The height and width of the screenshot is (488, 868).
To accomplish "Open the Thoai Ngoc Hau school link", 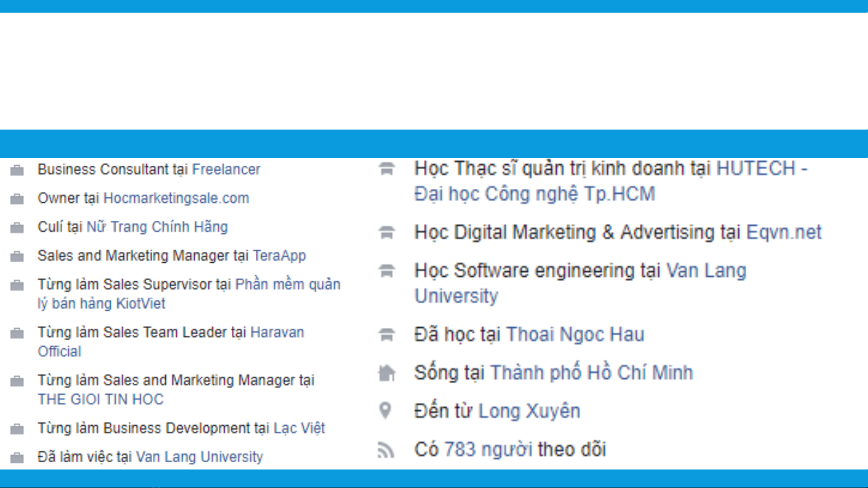I will [575, 335].
